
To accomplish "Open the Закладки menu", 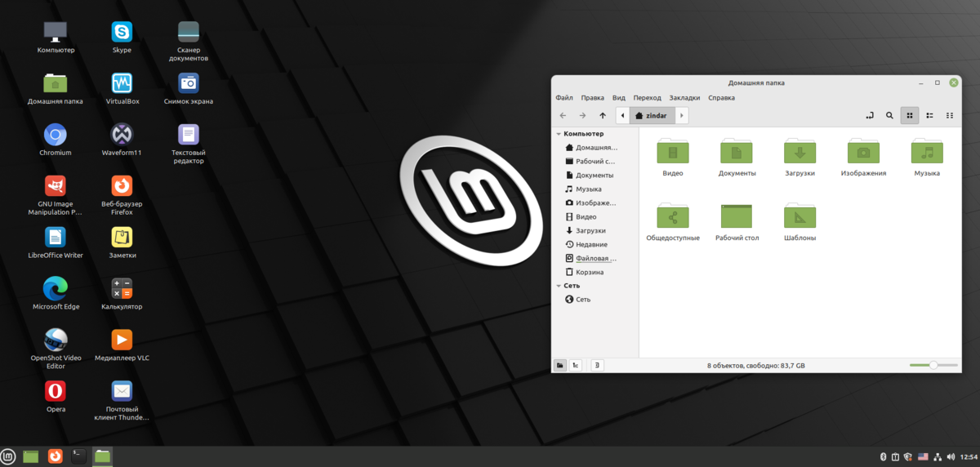I will (684, 98).
